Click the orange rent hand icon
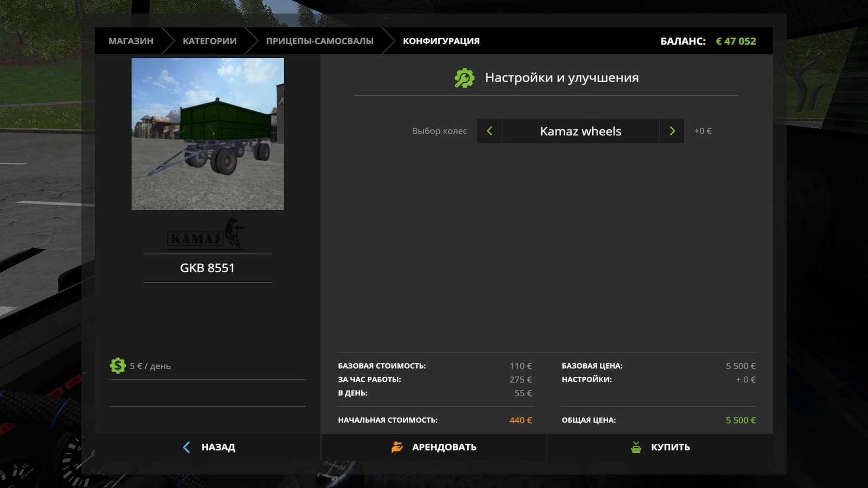 (397, 447)
